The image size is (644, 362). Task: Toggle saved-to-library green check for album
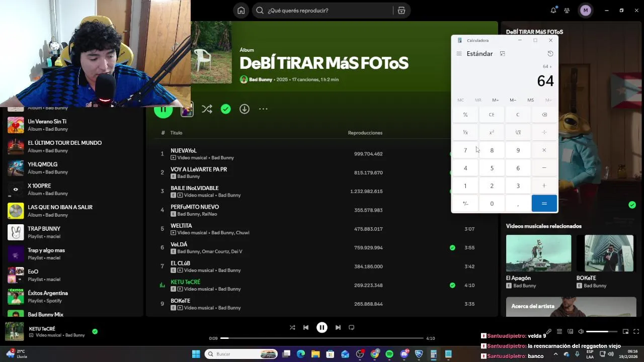coord(225,109)
